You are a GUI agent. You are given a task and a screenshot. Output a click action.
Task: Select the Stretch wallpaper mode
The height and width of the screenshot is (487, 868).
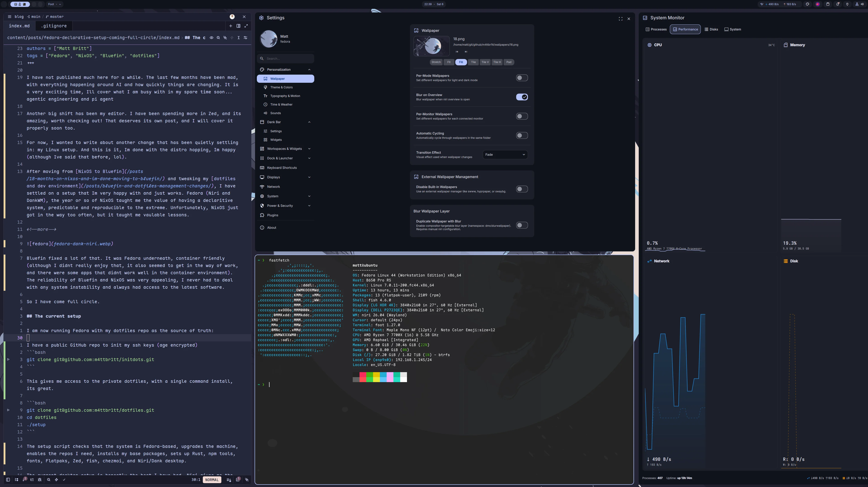coord(436,62)
